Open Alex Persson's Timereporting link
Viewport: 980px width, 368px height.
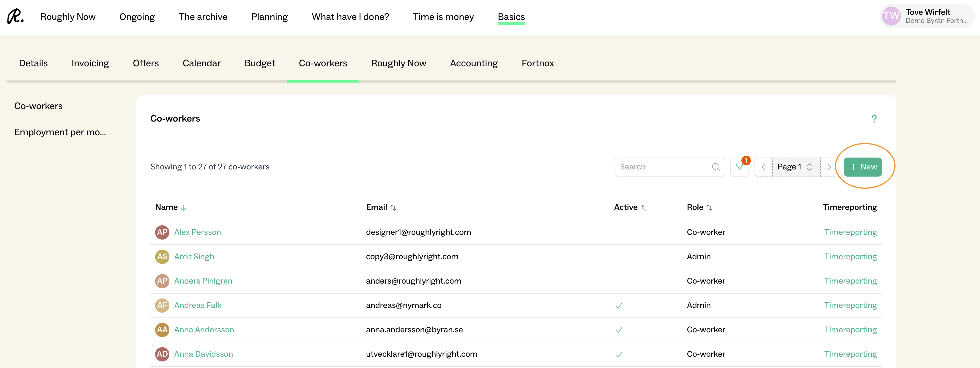coord(850,232)
